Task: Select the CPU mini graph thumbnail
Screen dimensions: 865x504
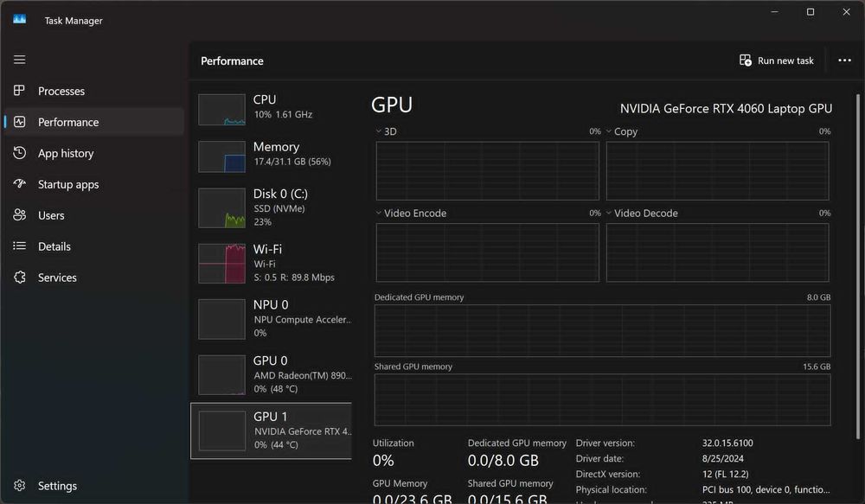Action: [221, 110]
